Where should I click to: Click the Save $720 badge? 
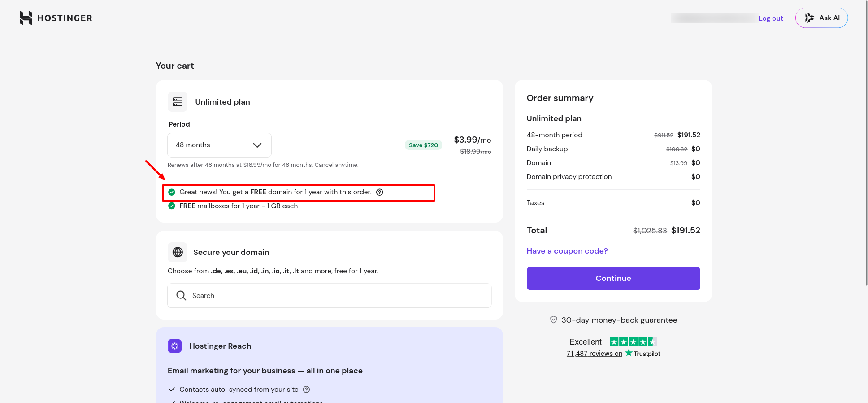[423, 145]
